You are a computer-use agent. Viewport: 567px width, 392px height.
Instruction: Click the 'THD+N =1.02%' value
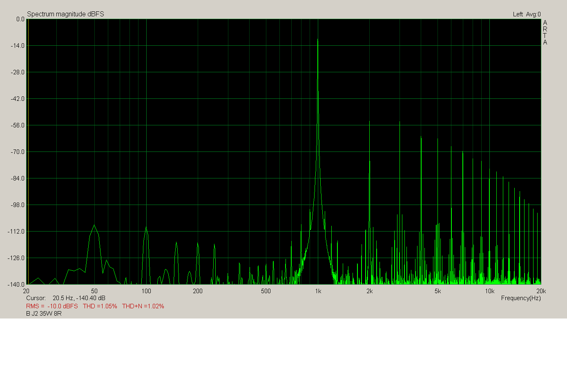click(x=143, y=306)
